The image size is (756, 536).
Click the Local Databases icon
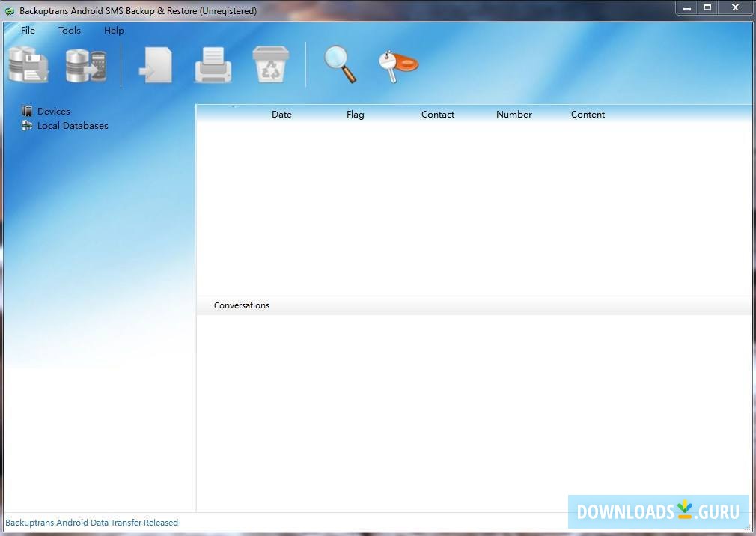tap(28, 126)
